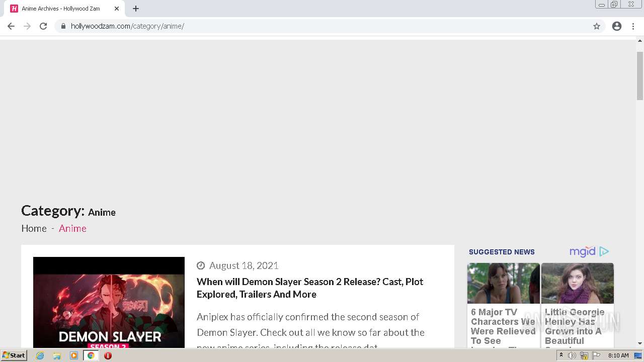
Task: Click the scrollbar down arrow
Action: click(x=640, y=343)
